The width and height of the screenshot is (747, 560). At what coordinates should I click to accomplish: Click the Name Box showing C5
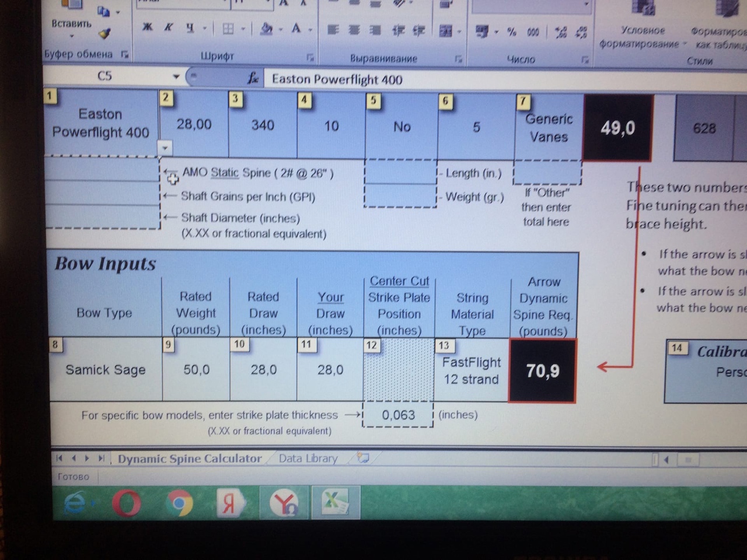[106, 76]
